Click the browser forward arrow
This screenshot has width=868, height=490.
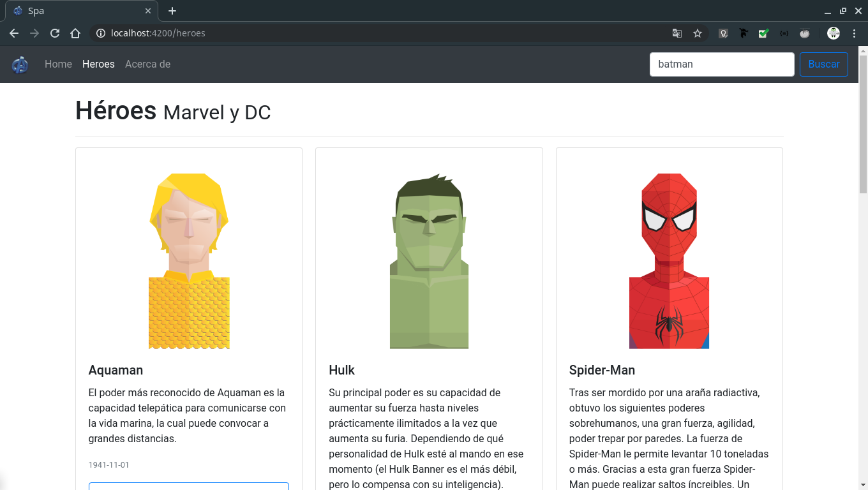coord(34,33)
